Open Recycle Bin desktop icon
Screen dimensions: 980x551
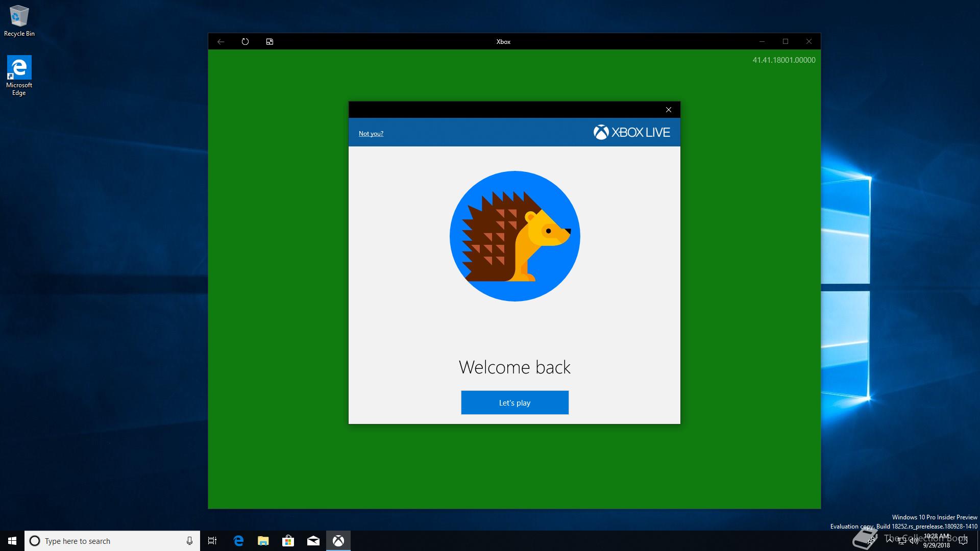(x=19, y=21)
